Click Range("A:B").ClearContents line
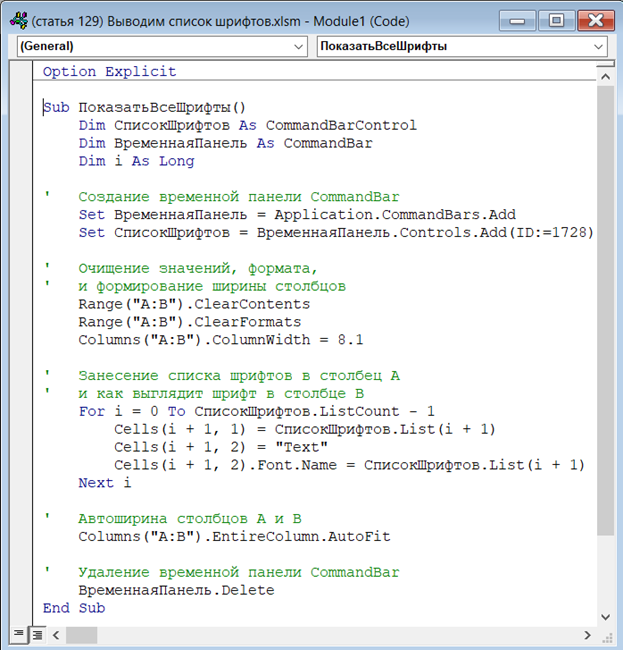Viewport: 623px width, 650px height. pyautogui.click(x=194, y=304)
